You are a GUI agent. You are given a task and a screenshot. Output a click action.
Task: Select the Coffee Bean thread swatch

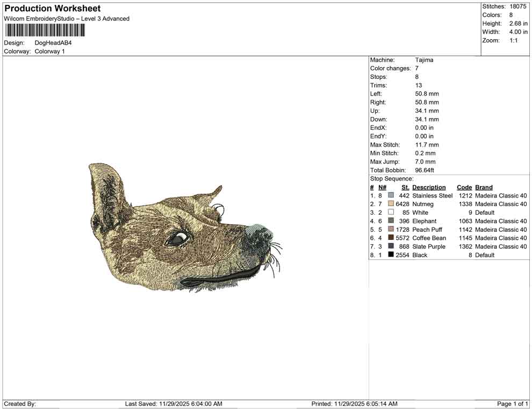(x=390, y=238)
